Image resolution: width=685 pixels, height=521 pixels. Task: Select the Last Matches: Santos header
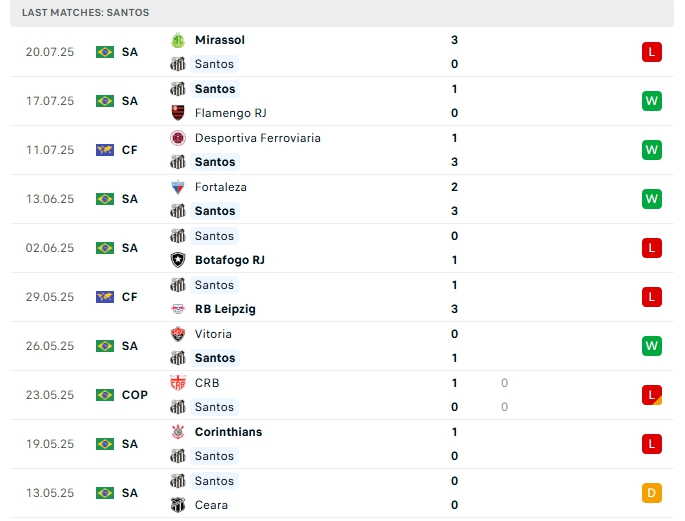point(86,12)
